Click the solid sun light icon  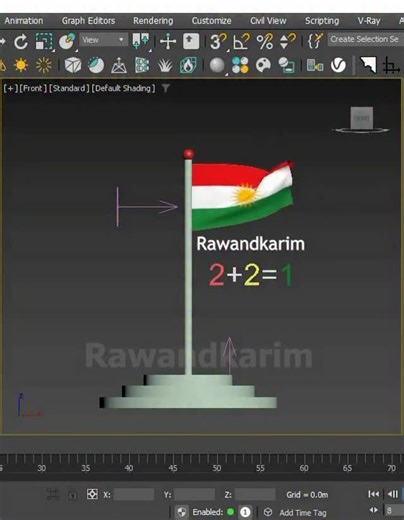[21, 65]
